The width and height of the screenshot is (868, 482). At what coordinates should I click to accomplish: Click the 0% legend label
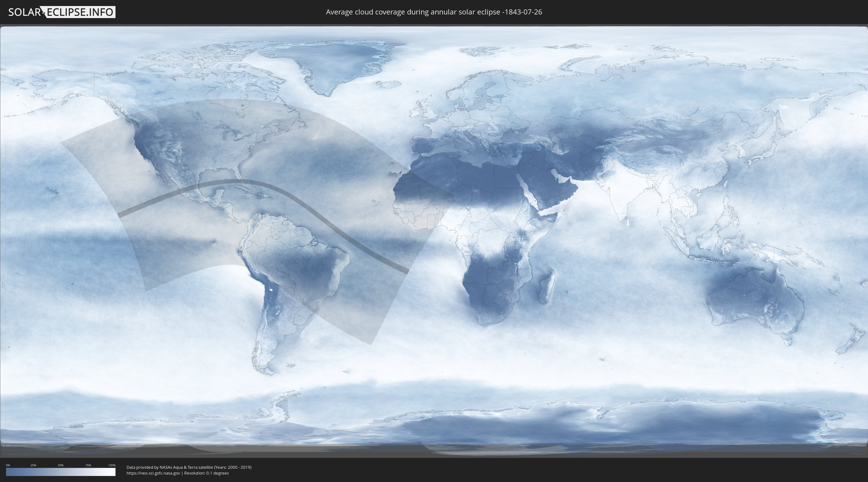point(8,465)
